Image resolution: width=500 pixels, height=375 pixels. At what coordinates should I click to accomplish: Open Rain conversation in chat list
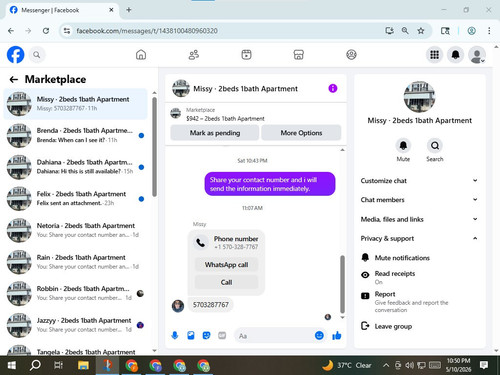tap(75, 262)
